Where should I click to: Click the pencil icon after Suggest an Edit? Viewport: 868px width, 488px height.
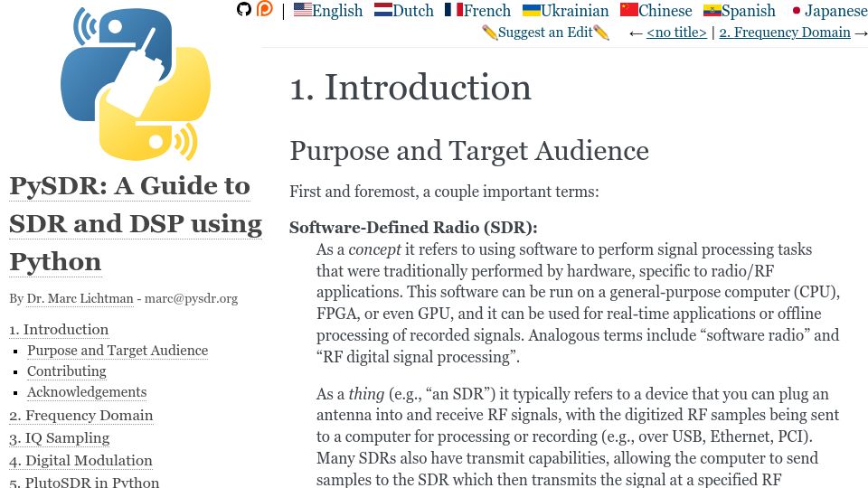point(601,33)
